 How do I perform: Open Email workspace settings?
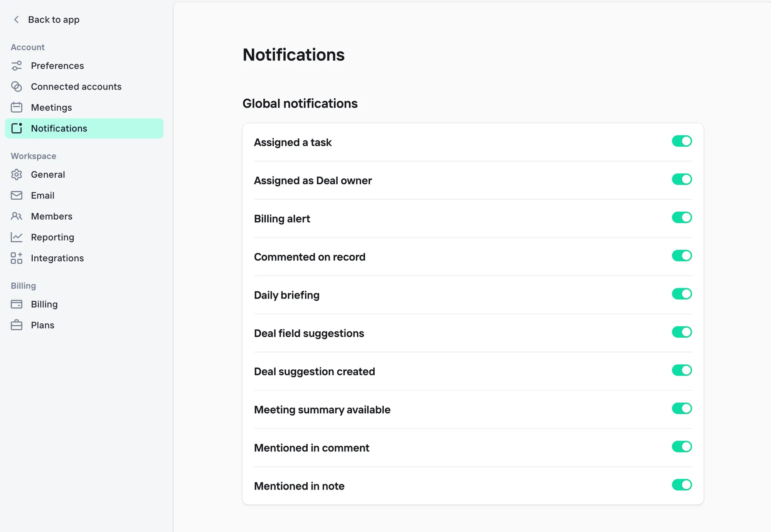(x=84, y=195)
